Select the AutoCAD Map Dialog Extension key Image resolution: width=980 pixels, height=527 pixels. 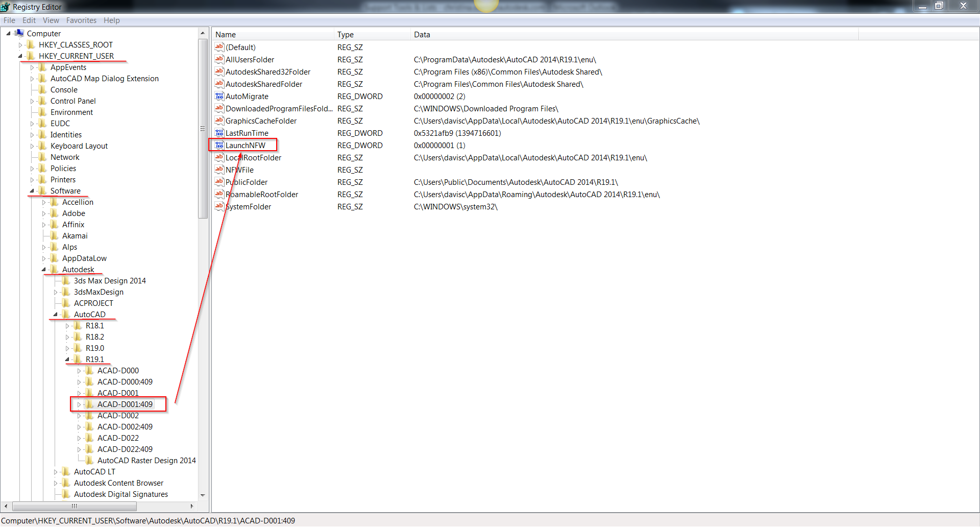[104, 78]
